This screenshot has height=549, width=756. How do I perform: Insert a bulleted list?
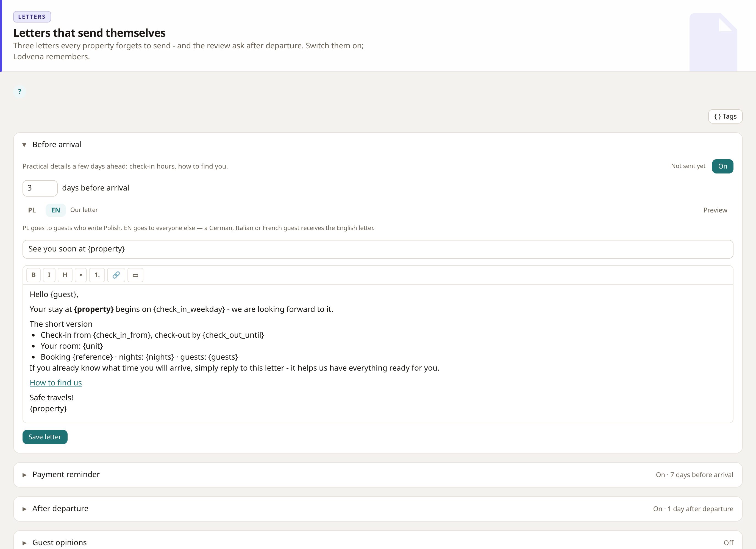[81, 275]
